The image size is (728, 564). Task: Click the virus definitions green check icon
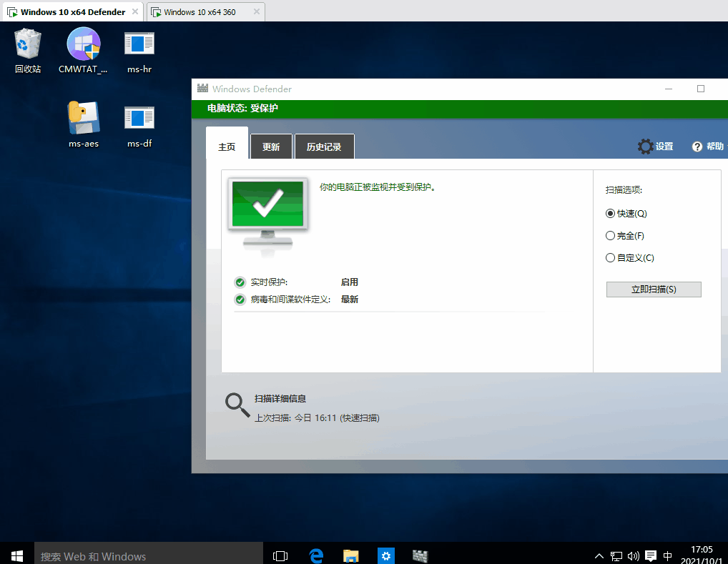pyautogui.click(x=240, y=300)
